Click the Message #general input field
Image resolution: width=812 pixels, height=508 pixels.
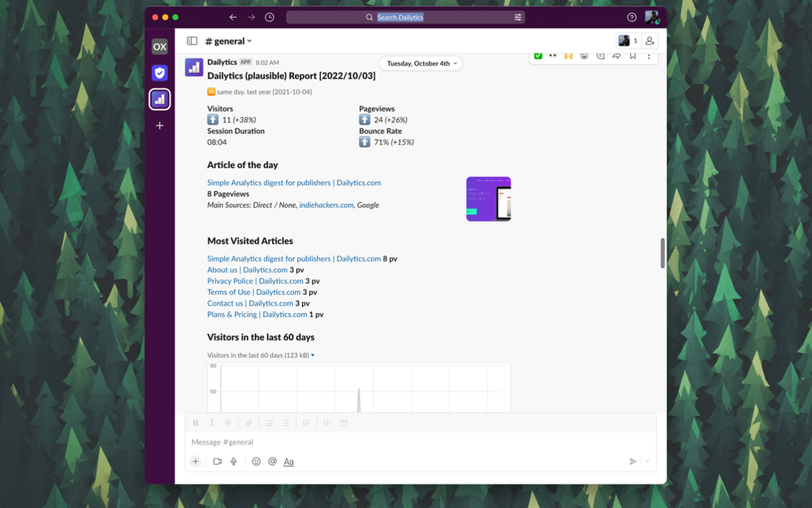pos(421,442)
